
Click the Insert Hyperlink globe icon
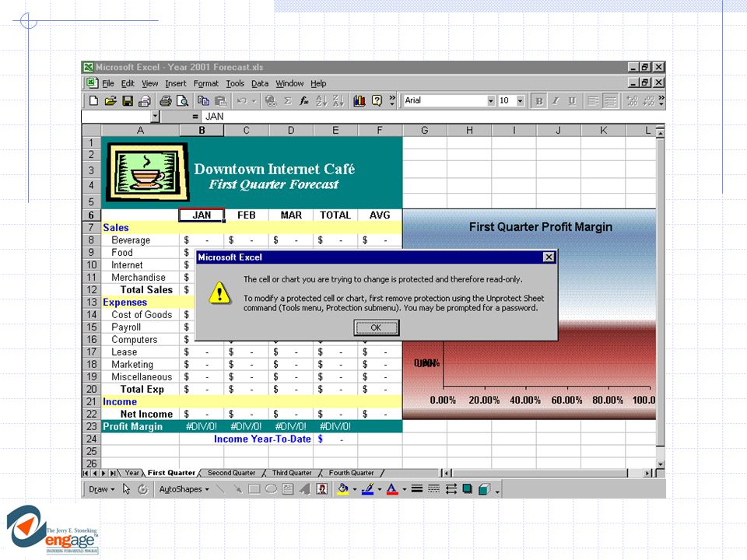pyautogui.click(x=271, y=100)
